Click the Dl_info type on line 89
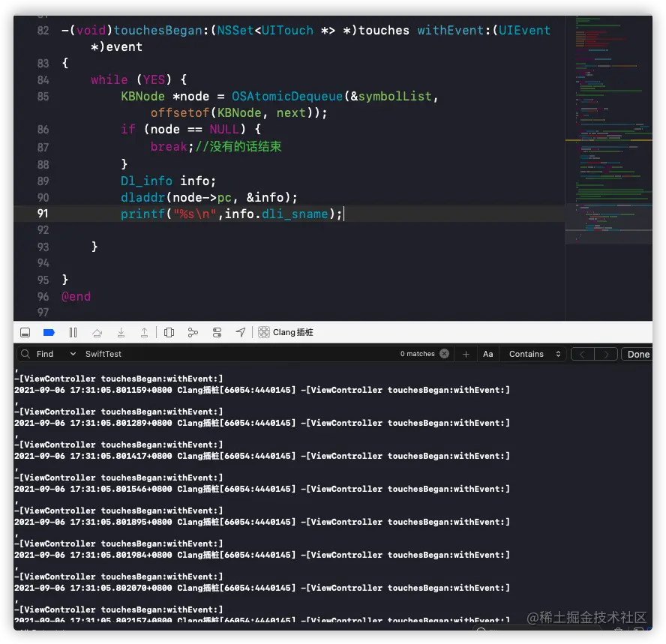Image resolution: width=666 pixels, height=644 pixels. pyautogui.click(x=146, y=181)
